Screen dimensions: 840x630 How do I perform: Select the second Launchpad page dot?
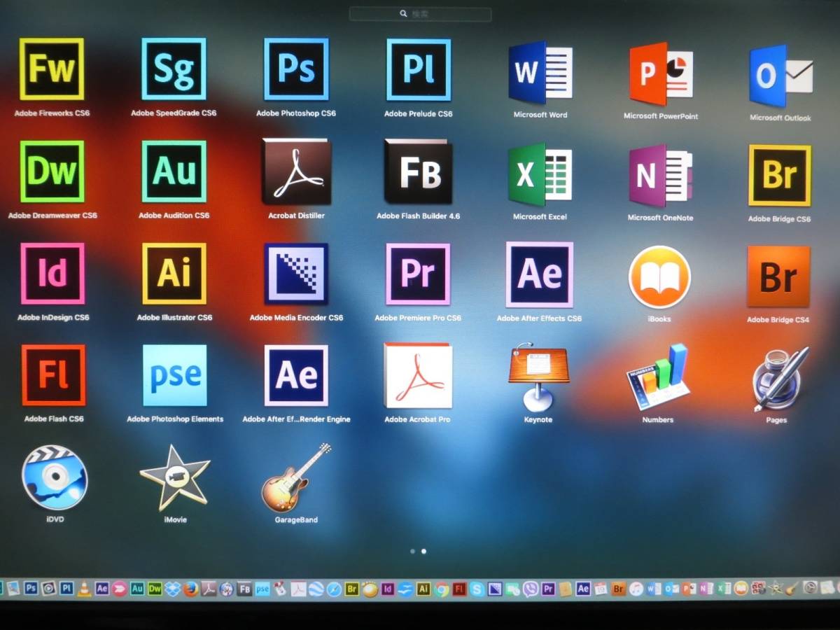(x=423, y=551)
